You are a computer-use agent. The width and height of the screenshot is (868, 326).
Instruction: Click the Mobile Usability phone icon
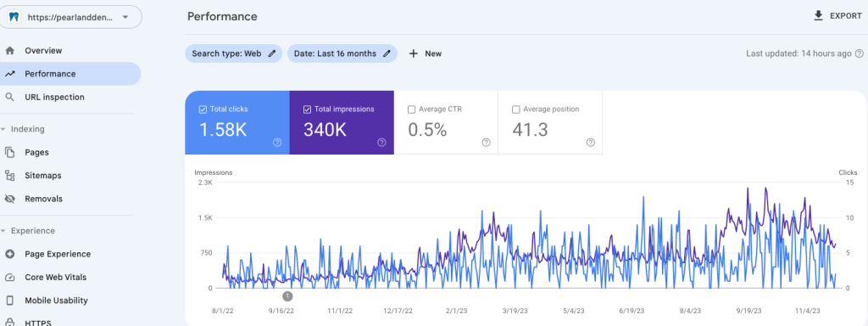[9, 301]
